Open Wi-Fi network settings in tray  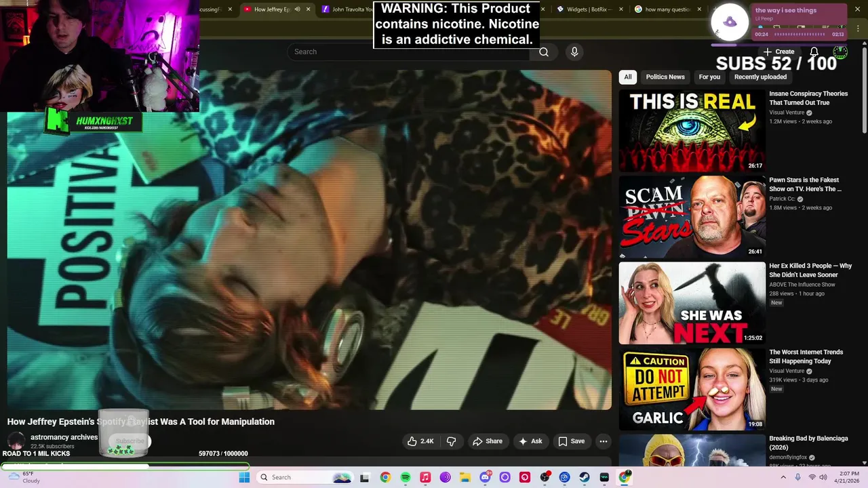[x=812, y=477]
